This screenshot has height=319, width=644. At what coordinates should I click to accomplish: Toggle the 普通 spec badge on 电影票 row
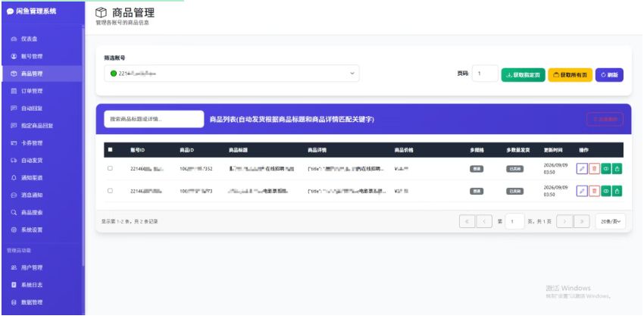point(477,191)
